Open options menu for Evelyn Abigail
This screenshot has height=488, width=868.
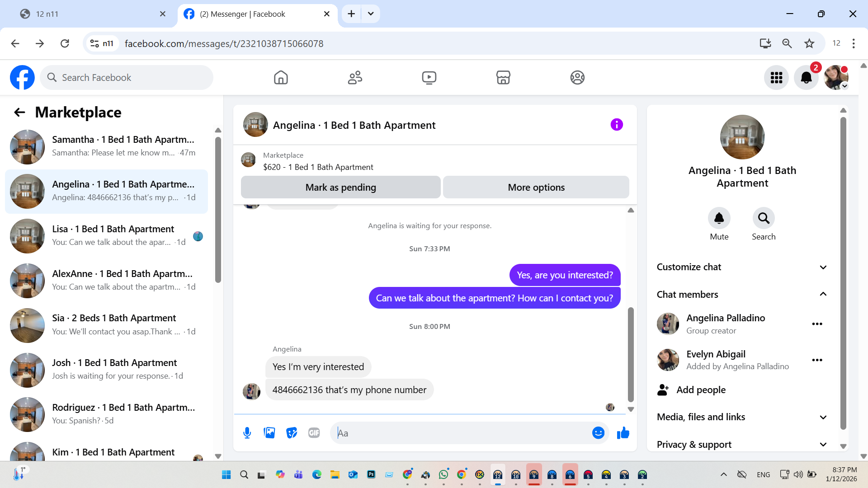coord(817,360)
